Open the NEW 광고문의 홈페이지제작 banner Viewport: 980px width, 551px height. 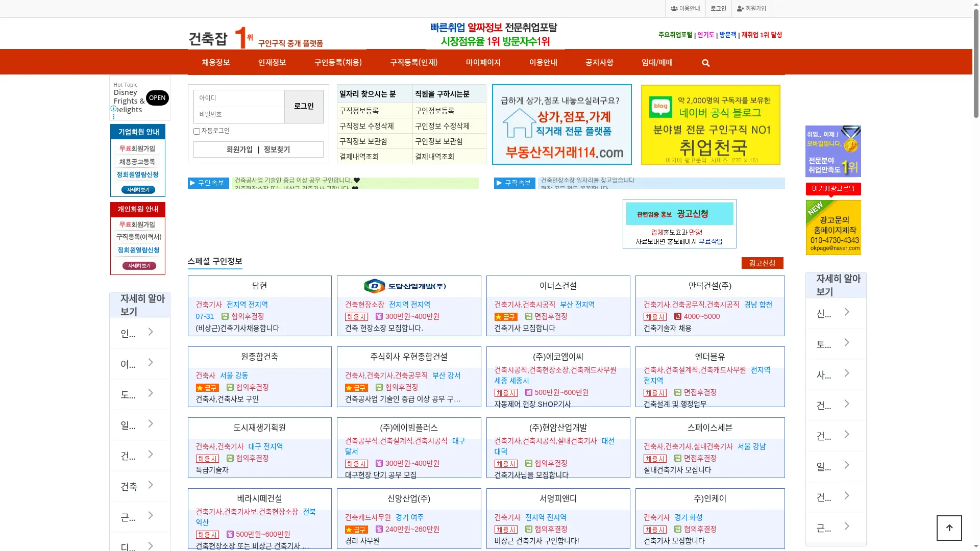(833, 228)
